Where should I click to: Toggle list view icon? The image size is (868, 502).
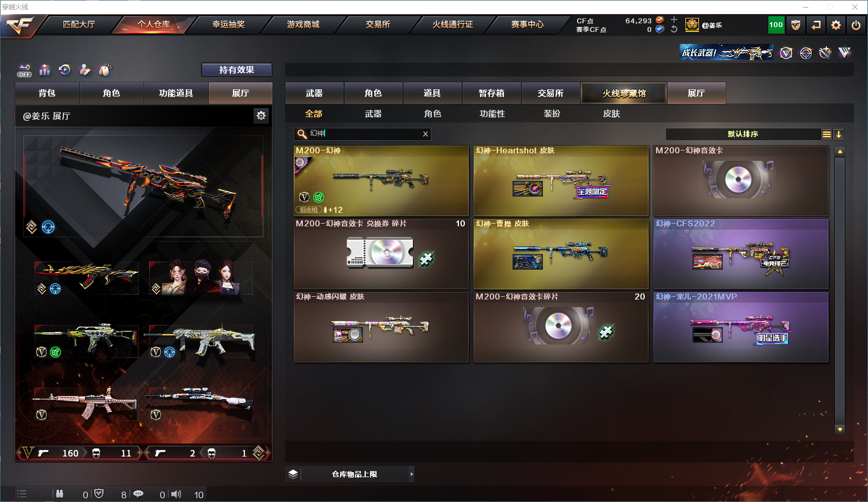pos(826,134)
